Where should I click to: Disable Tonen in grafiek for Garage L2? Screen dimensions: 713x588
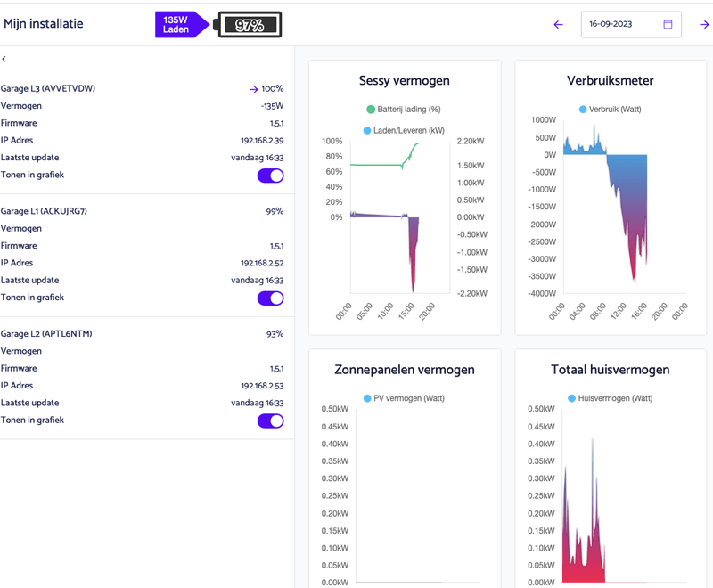[x=270, y=421]
